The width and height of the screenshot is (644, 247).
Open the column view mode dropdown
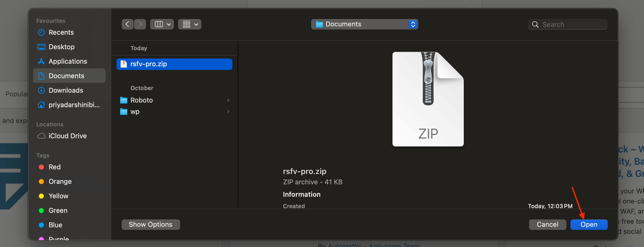coord(162,24)
